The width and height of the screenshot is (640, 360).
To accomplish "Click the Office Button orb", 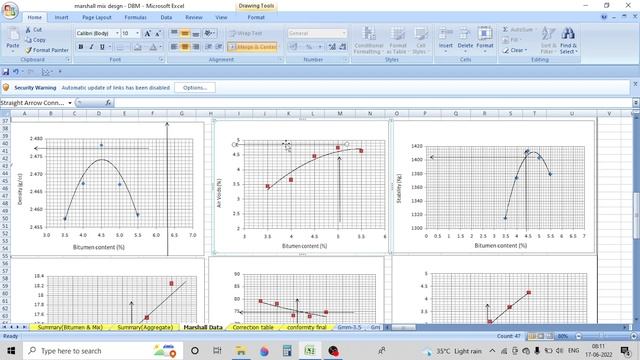I will tap(10, 10).
